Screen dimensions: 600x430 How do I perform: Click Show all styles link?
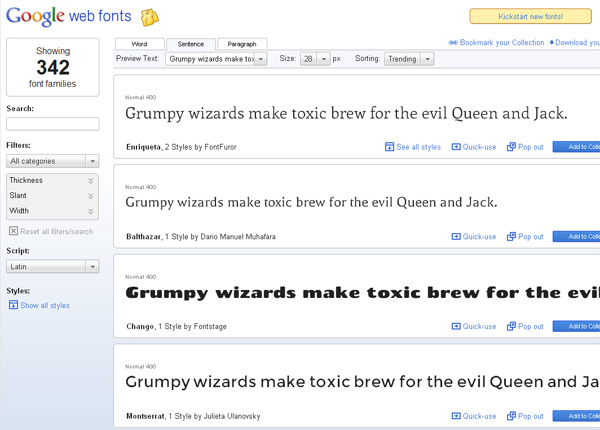45,305
